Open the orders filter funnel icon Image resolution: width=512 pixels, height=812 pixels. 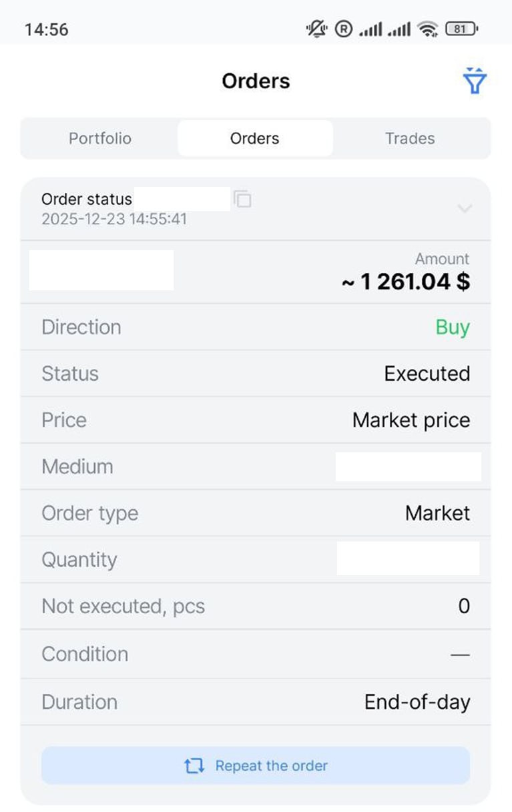[475, 81]
